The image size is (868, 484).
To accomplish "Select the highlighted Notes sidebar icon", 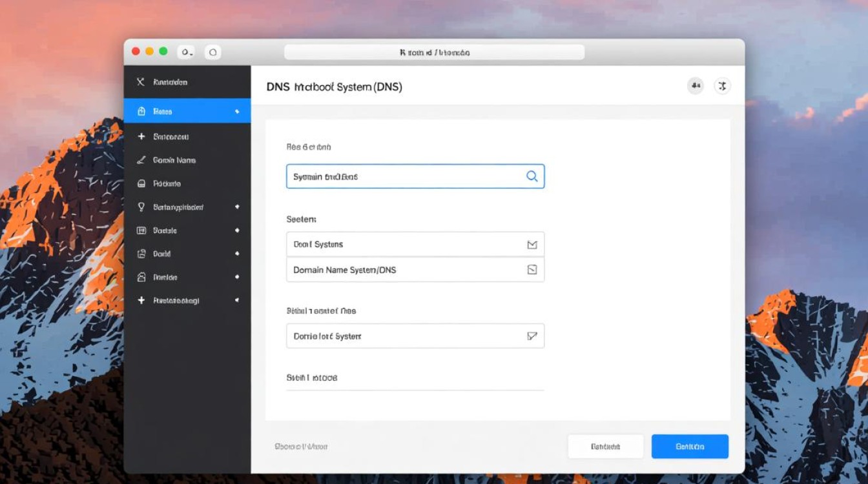I will point(141,111).
